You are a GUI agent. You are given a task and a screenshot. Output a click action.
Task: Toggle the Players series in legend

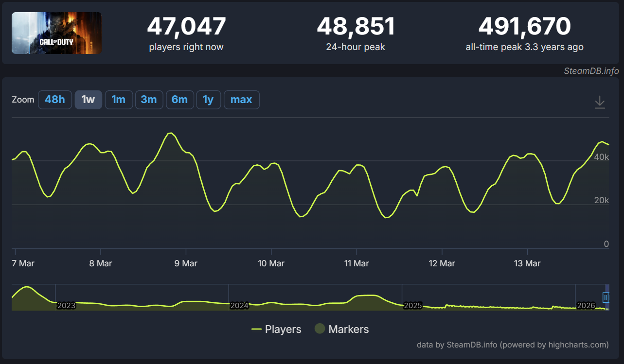point(276,329)
